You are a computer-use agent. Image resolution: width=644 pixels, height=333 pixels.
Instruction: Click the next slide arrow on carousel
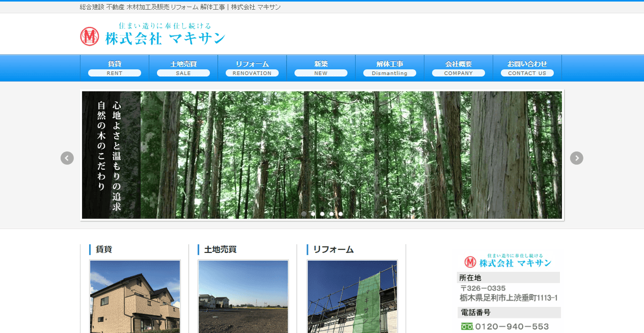pyautogui.click(x=576, y=158)
